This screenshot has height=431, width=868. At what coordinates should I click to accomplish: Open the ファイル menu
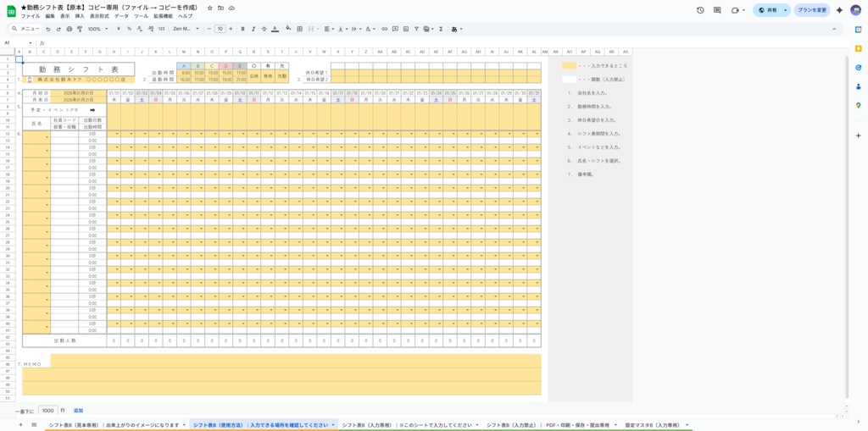point(31,17)
